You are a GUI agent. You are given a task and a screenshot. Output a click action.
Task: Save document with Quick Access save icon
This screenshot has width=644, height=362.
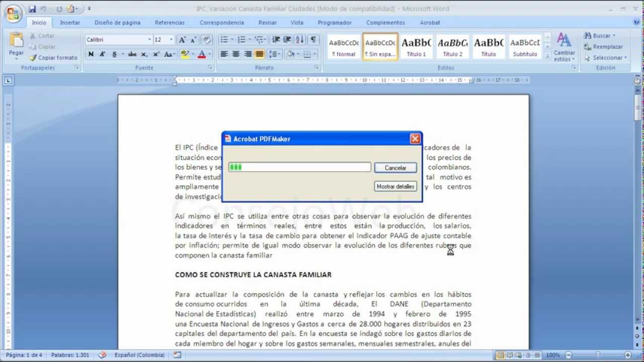[x=32, y=9]
